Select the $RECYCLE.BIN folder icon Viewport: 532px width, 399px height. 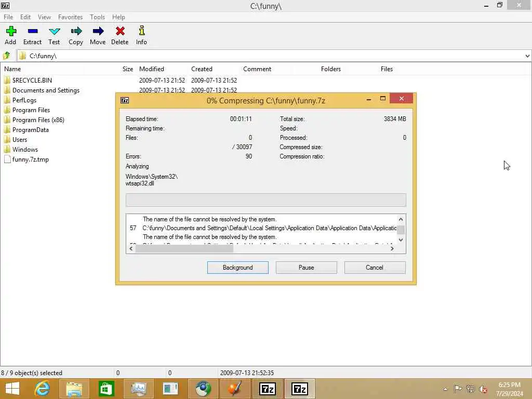7,80
